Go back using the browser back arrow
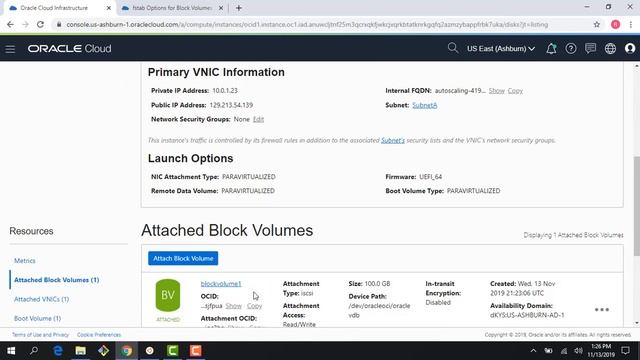This screenshot has width=640, height=360. 10,24
